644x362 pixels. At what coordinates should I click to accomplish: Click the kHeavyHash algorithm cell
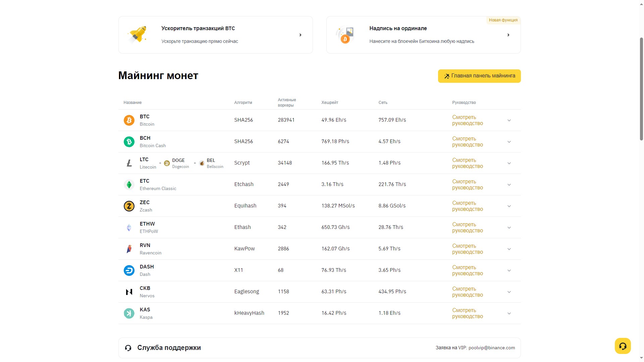[x=249, y=313]
